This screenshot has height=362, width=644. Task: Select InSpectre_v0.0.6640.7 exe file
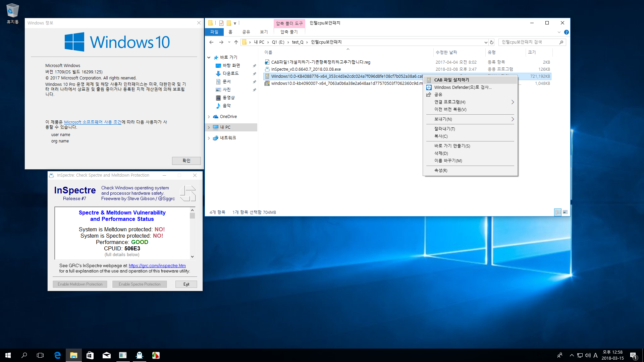306,69
